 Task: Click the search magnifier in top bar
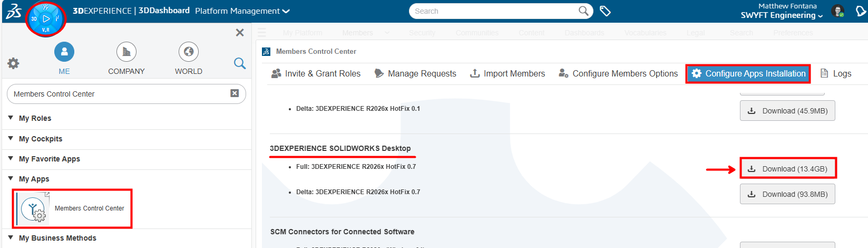(x=583, y=11)
